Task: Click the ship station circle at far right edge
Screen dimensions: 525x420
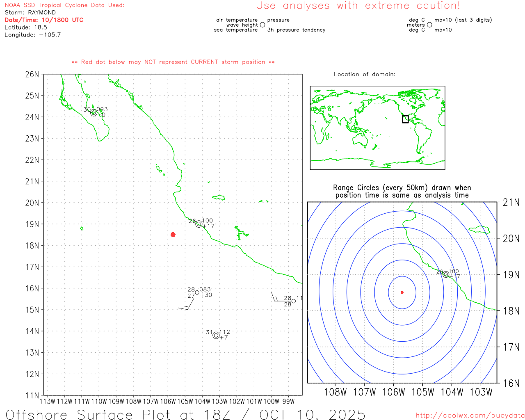Action: point(294,301)
